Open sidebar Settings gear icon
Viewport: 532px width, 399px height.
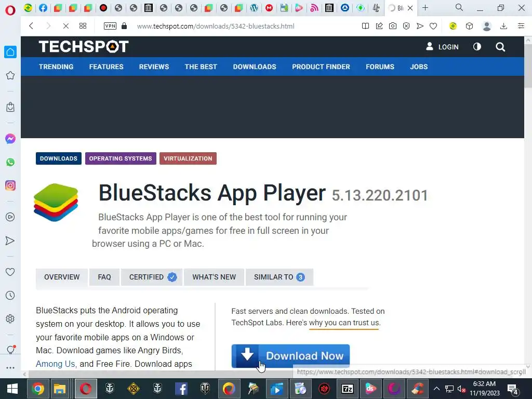click(x=10, y=319)
